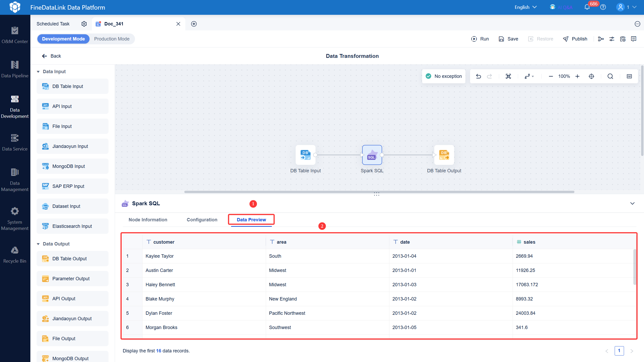Add a new tab with plus icon
Image resolution: width=644 pixels, height=362 pixels.
(x=194, y=24)
